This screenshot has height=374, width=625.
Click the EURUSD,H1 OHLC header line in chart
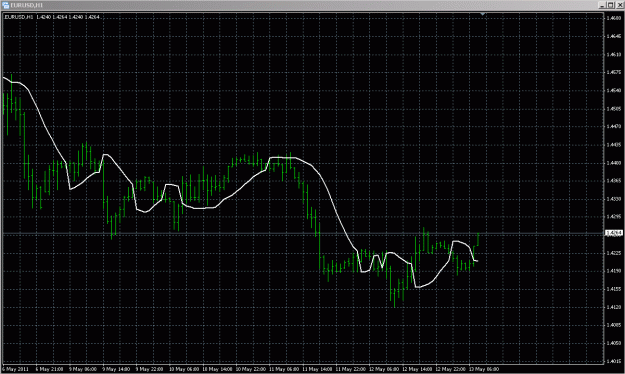(x=52, y=17)
